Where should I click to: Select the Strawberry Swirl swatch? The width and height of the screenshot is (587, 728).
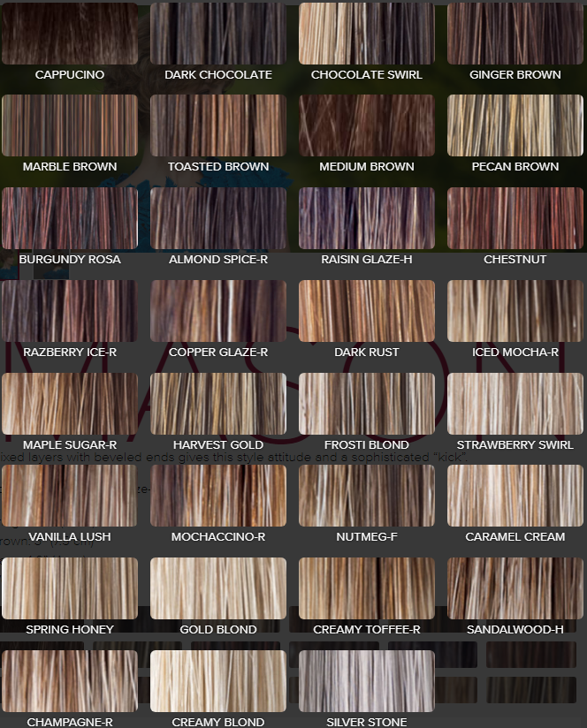click(x=515, y=404)
